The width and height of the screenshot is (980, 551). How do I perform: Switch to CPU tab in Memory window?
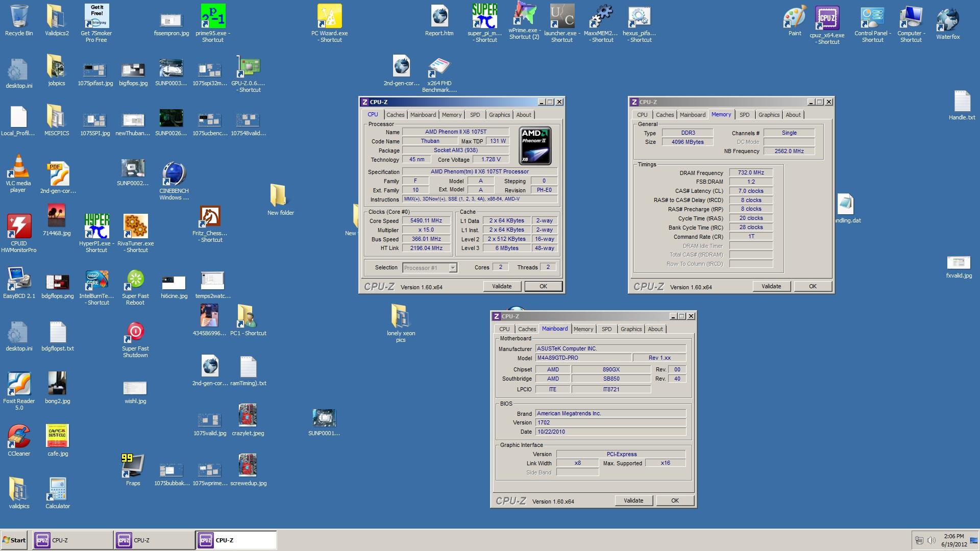pyautogui.click(x=642, y=115)
